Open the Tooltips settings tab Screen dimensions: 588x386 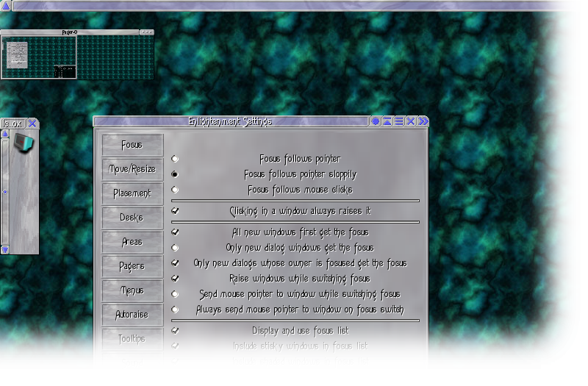[132, 339]
